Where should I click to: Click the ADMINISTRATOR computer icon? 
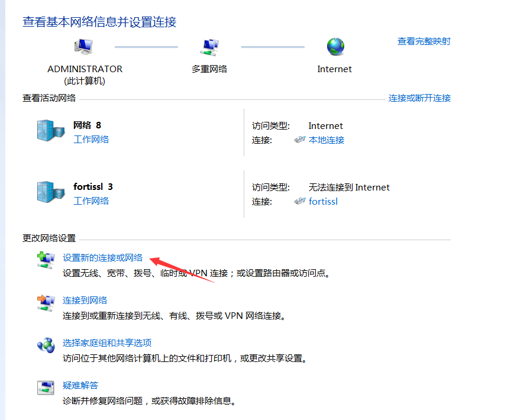tap(85, 47)
